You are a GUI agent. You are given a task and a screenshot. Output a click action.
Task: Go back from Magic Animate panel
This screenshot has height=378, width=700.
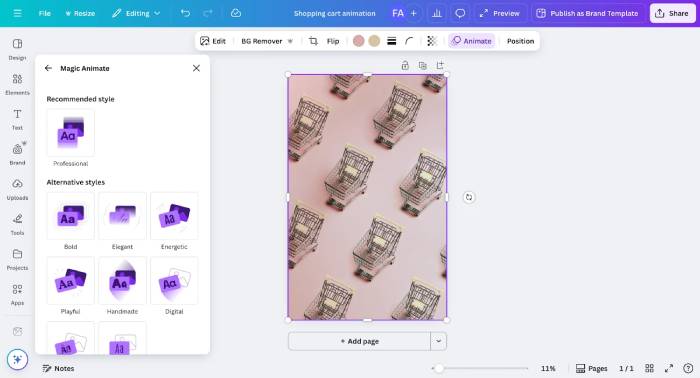[48, 68]
